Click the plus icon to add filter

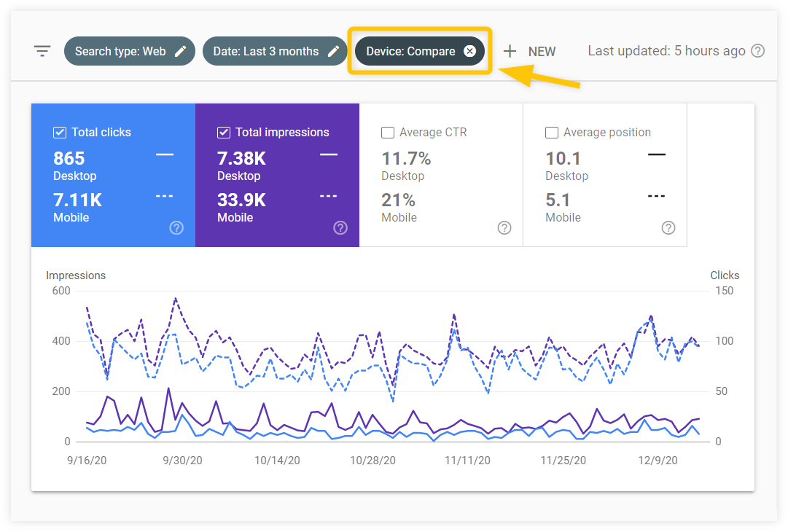(510, 51)
